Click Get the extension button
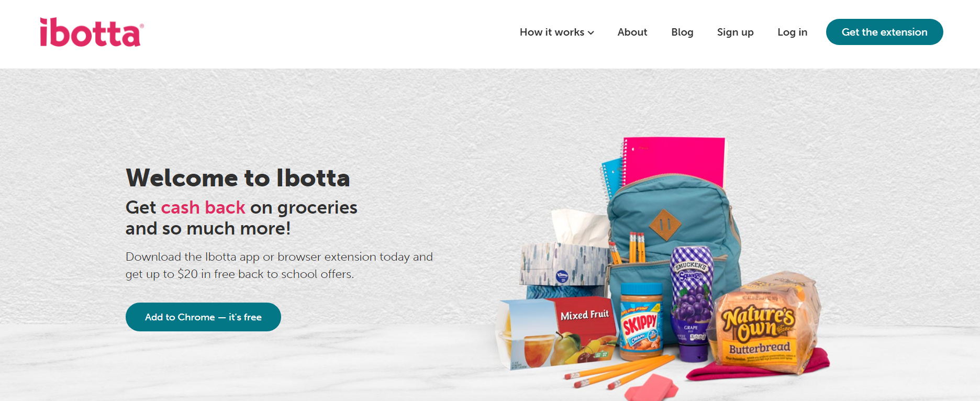Image resolution: width=980 pixels, height=401 pixels. [884, 32]
